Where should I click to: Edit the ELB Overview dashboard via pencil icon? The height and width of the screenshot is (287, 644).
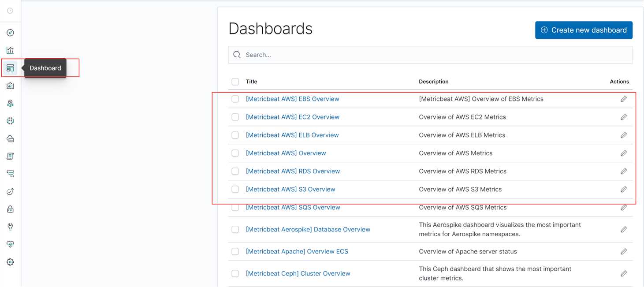point(624,135)
